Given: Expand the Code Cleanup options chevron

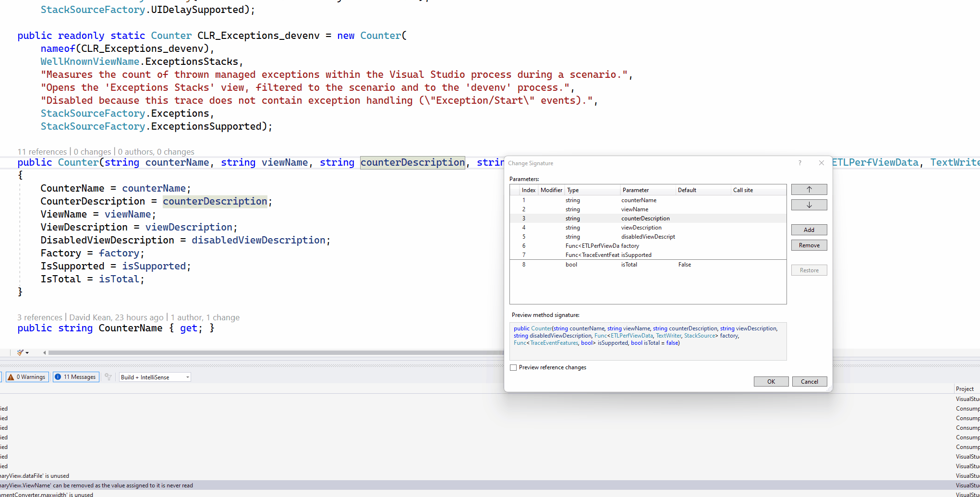Looking at the screenshot, I should (x=26, y=352).
